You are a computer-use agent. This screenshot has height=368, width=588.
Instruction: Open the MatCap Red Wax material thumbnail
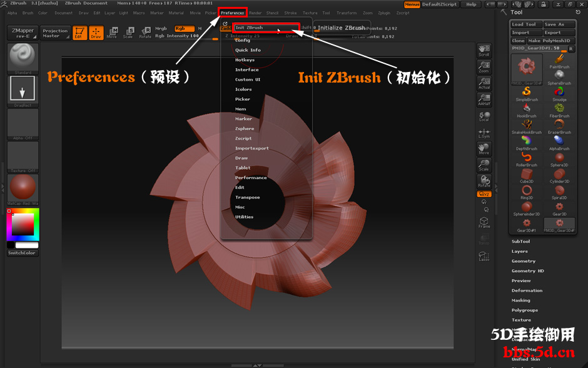point(23,189)
